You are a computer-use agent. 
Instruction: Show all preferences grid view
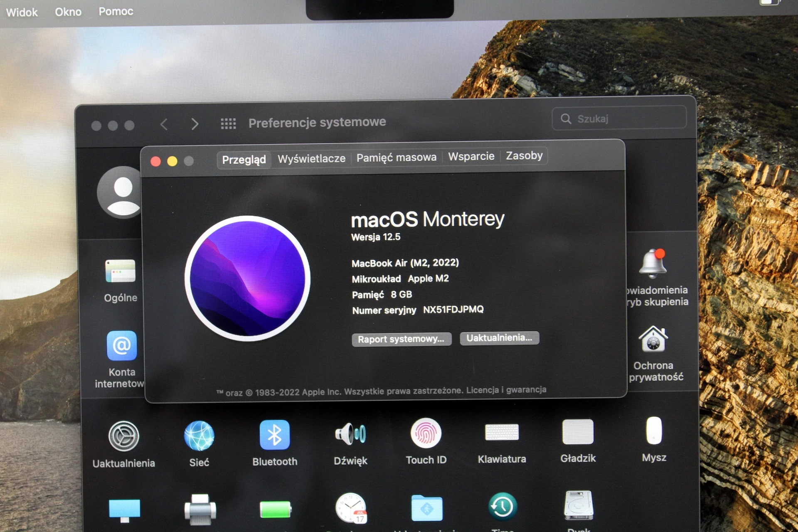[x=228, y=123]
